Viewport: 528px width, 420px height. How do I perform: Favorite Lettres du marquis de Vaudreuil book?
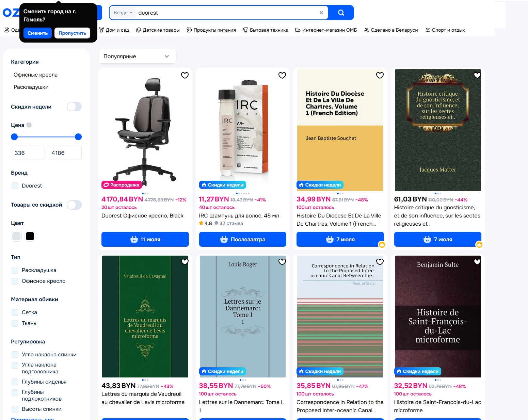(x=185, y=262)
